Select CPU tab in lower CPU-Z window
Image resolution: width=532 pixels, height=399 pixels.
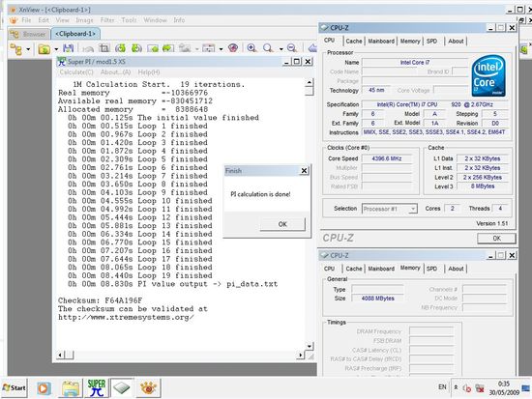pyautogui.click(x=329, y=269)
